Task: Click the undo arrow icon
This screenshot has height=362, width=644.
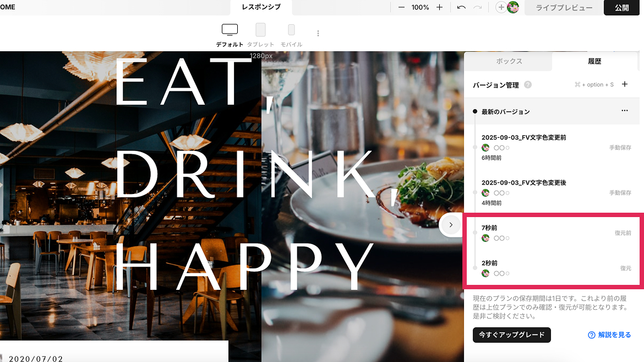Action: [x=461, y=8]
